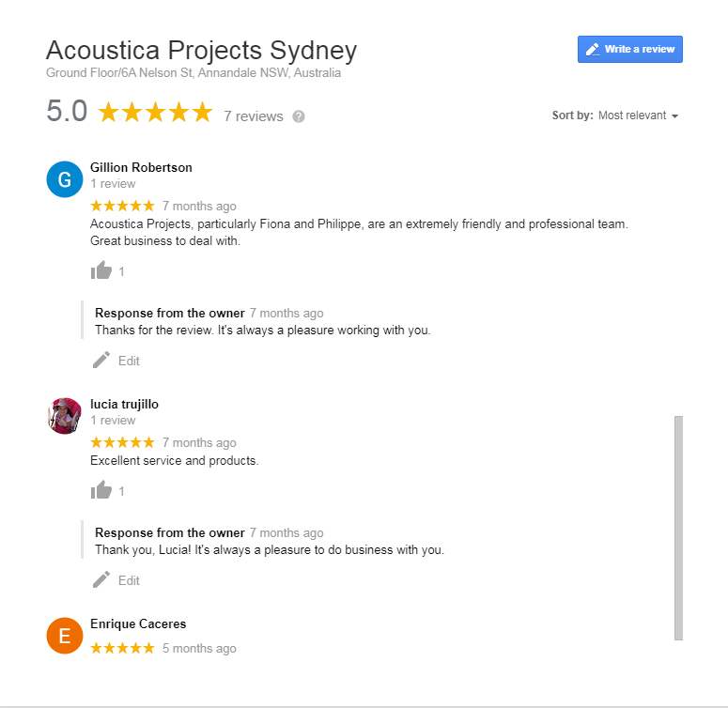728x708 pixels.
Task: Click pencil icon under Lucia's owner response
Action: [x=101, y=580]
